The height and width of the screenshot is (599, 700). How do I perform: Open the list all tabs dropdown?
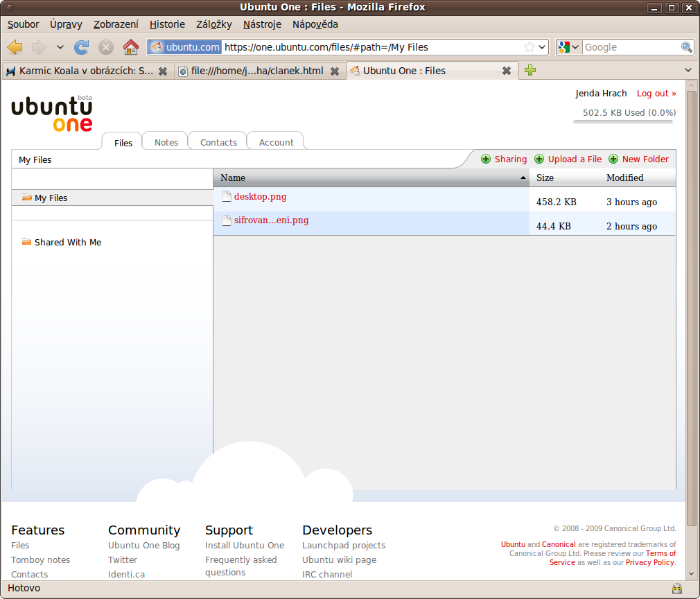tap(688, 70)
